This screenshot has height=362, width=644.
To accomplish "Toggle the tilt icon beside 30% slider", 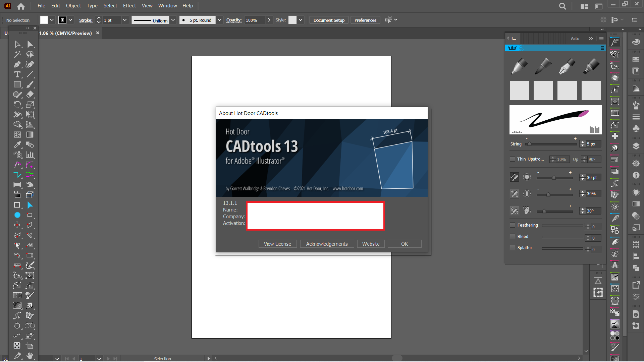I will click(514, 193).
